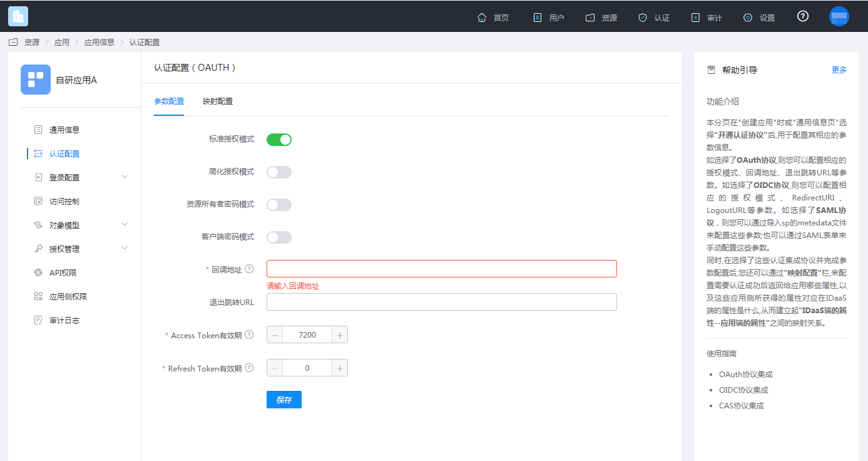Click the help icon next to Refresh Token有效期
This screenshot has height=461, width=868.
pyautogui.click(x=249, y=368)
